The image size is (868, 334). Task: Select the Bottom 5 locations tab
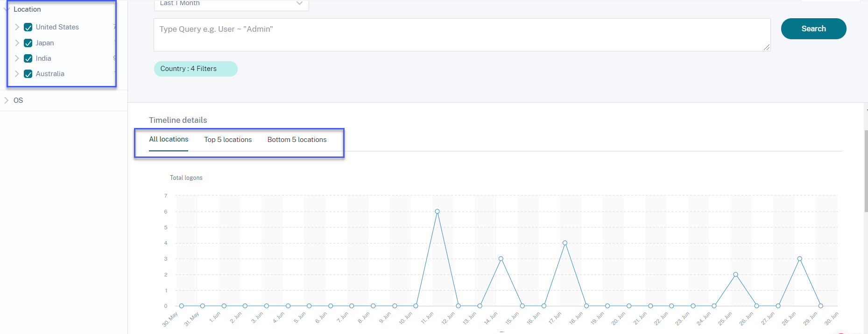click(297, 140)
